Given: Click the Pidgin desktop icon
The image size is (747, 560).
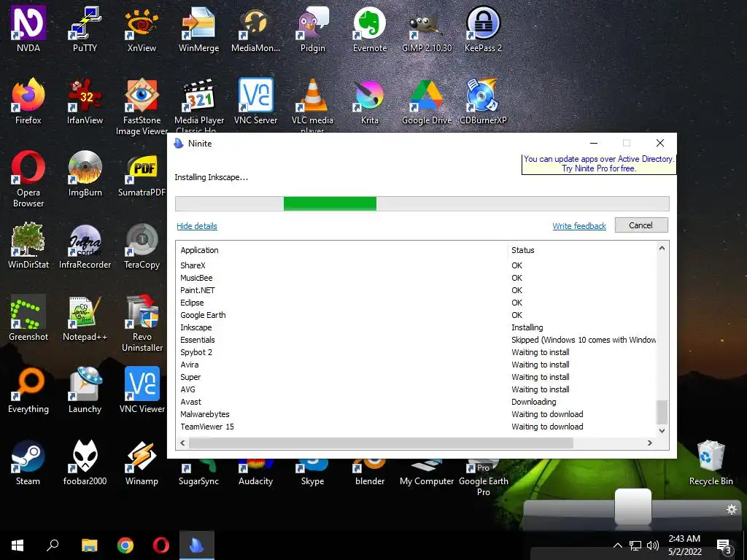Looking at the screenshot, I should pyautogui.click(x=312, y=28).
